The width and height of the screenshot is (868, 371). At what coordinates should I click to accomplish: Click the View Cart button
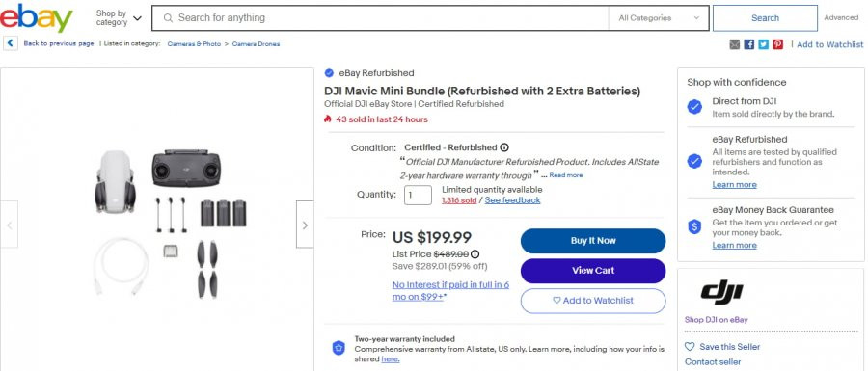[593, 271]
